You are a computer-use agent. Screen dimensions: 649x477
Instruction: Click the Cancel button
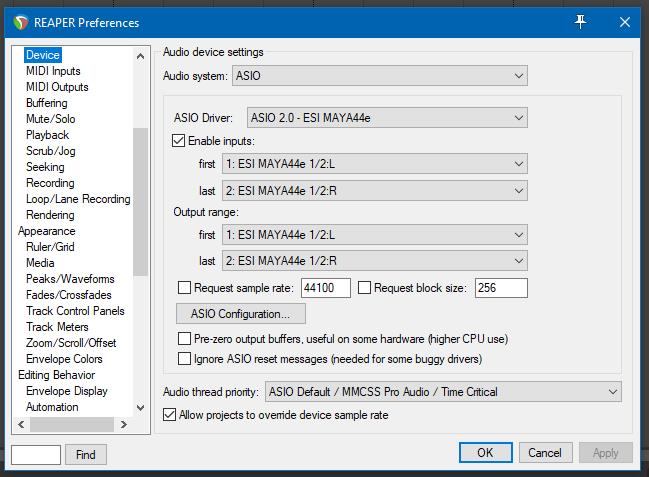click(x=546, y=453)
